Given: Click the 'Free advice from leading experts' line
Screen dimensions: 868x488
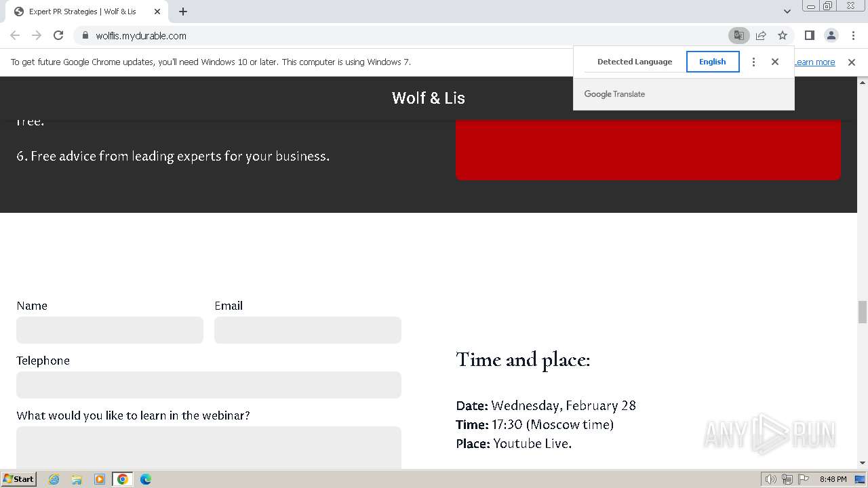Looking at the screenshot, I should [x=173, y=156].
